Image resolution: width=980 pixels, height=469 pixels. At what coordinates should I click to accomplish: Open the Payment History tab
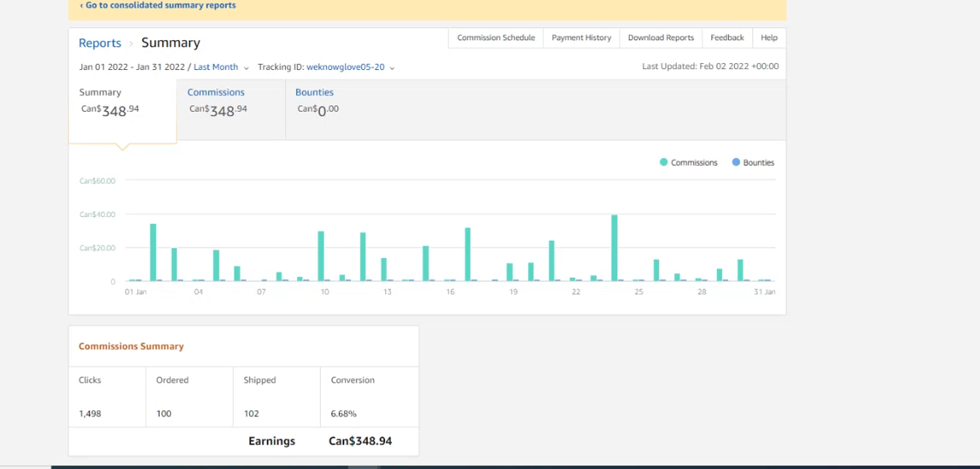pos(581,38)
